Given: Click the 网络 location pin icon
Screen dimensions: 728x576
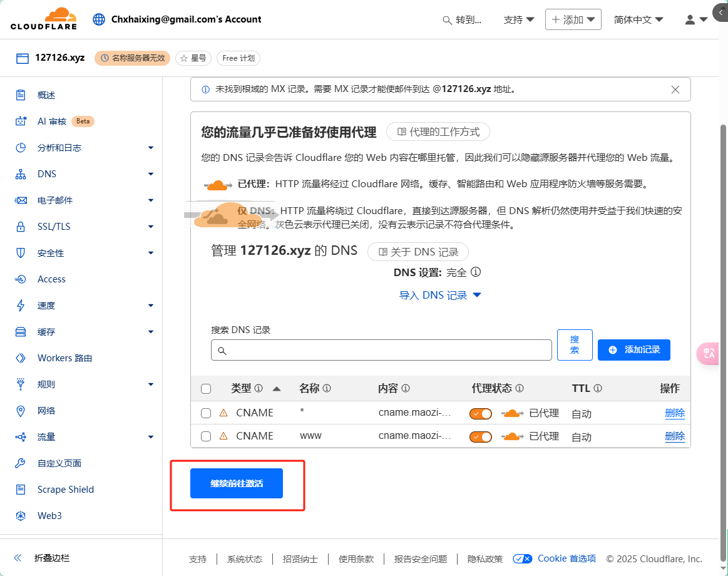Looking at the screenshot, I should click(x=21, y=411).
